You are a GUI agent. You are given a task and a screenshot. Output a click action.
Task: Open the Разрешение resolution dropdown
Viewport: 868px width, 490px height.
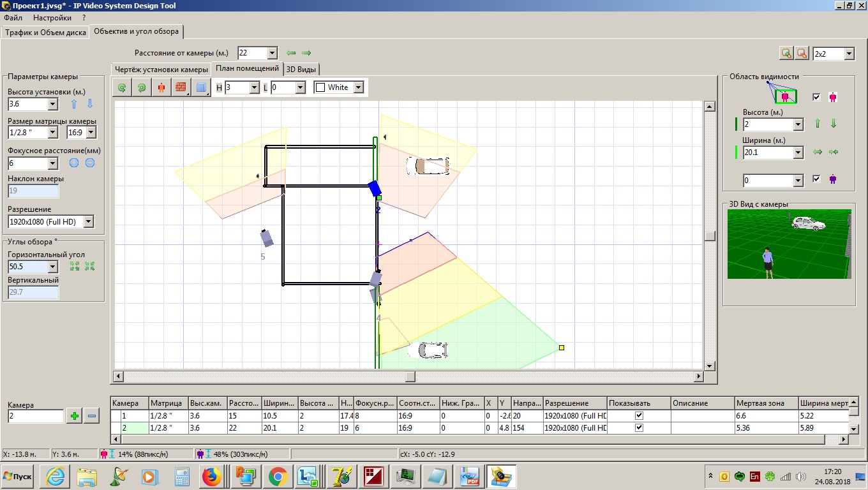pyautogui.click(x=88, y=222)
